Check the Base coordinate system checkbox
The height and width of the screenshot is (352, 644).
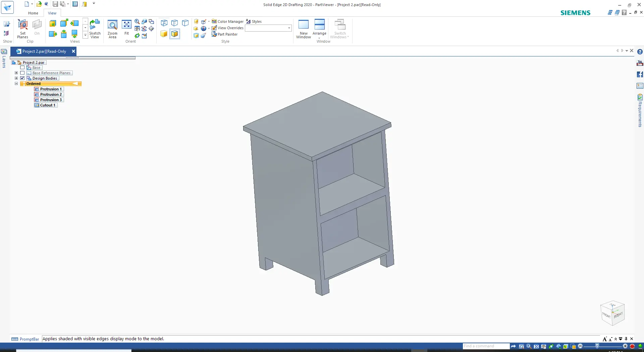pos(22,68)
